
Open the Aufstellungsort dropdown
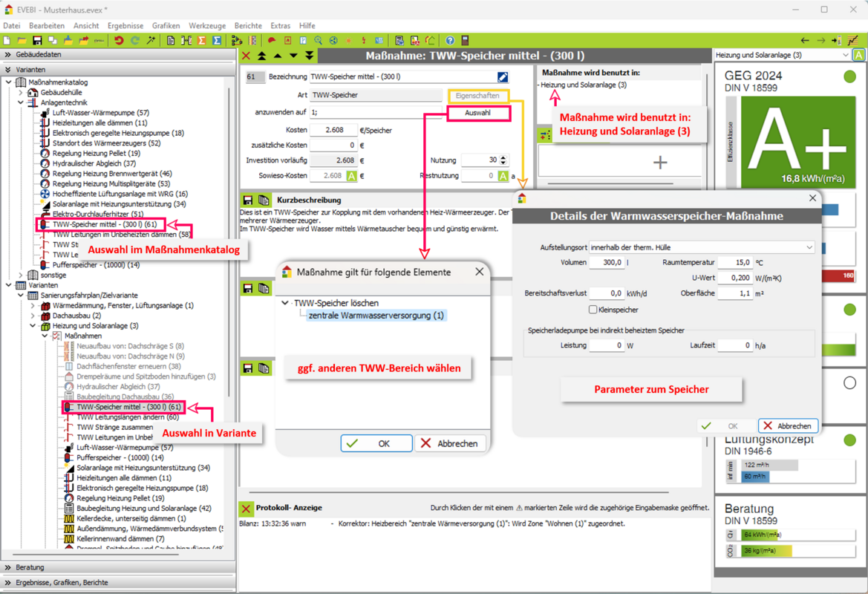809,247
